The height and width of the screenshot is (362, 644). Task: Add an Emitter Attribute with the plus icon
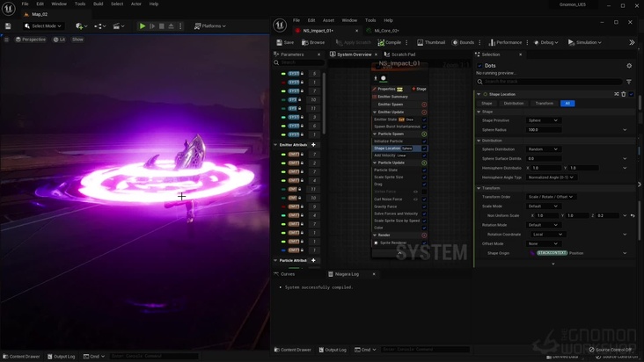pos(313,145)
